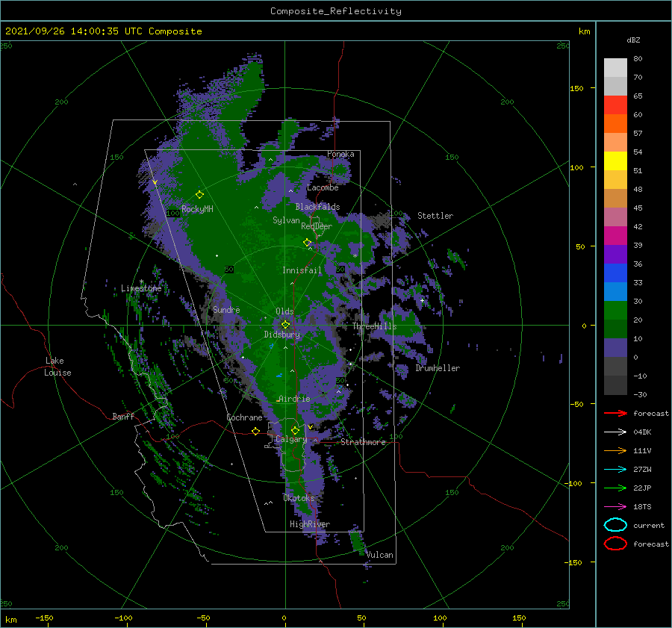This screenshot has height=628, width=672.
Task: Select the light gray 70-80 dBZ swatch
Action: coord(615,68)
